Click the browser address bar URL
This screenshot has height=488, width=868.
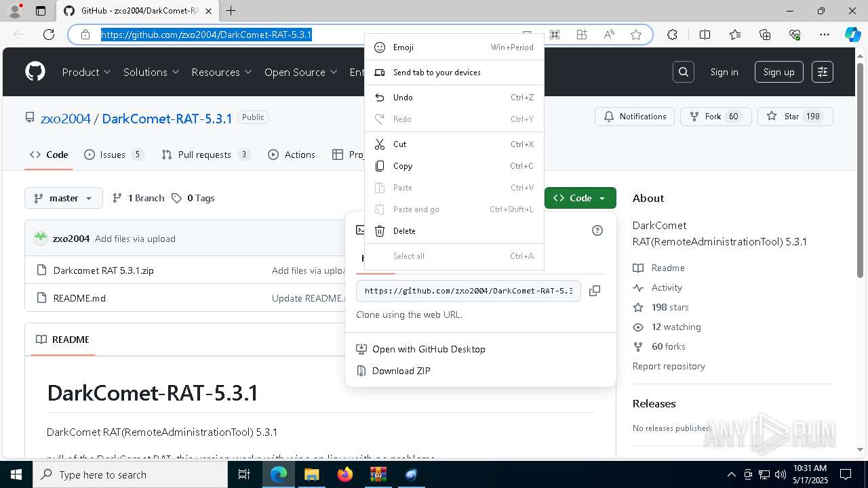point(206,35)
